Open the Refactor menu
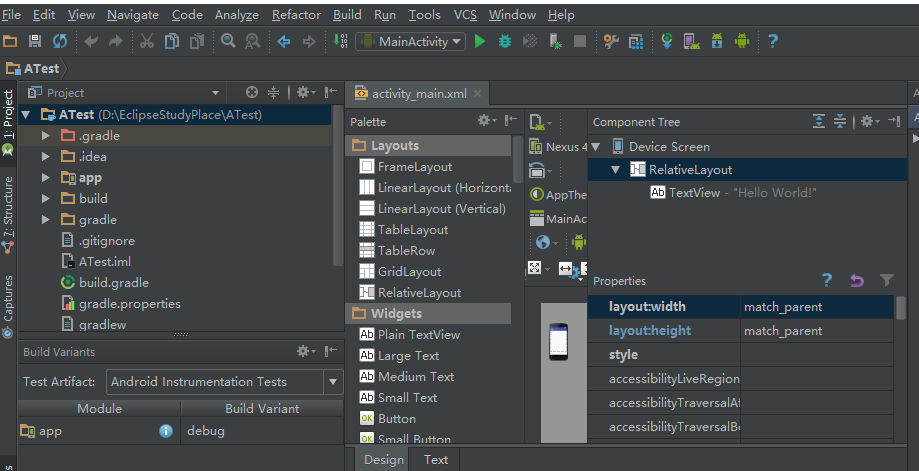Viewport: 919px width, 471px height. pyautogui.click(x=296, y=15)
